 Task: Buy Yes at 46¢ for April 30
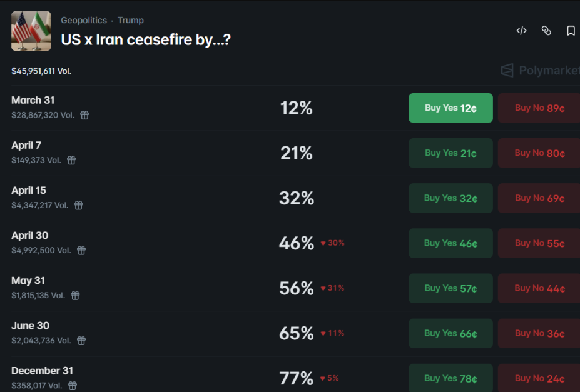click(450, 243)
